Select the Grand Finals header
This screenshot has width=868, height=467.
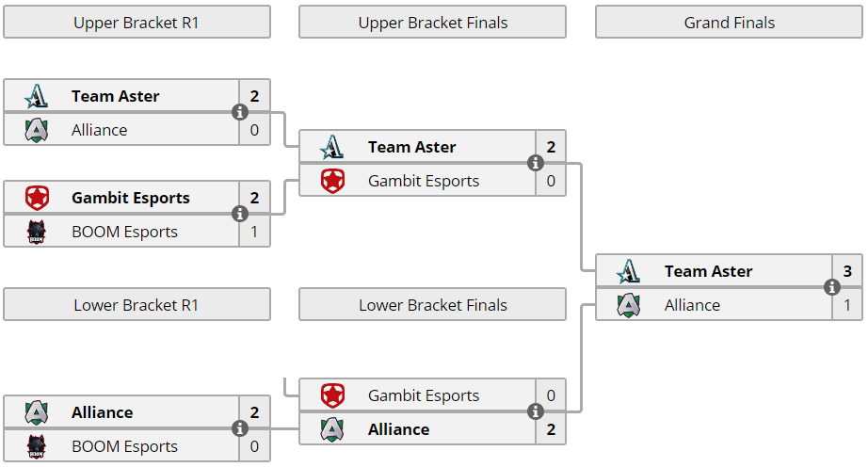click(x=729, y=23)
